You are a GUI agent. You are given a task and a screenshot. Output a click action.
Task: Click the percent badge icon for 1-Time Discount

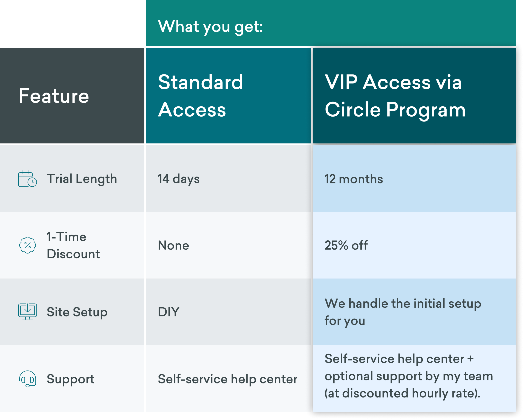[27, 245]
